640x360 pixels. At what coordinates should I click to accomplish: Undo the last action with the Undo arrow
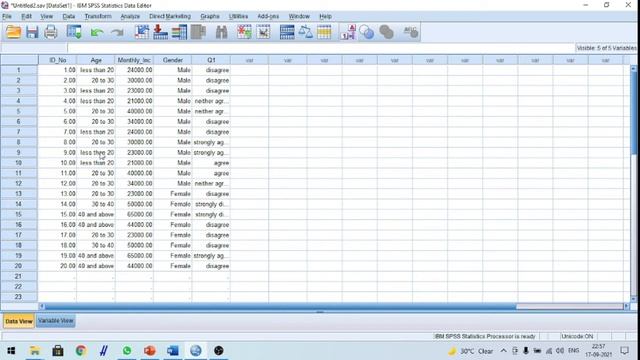point(97,32)
